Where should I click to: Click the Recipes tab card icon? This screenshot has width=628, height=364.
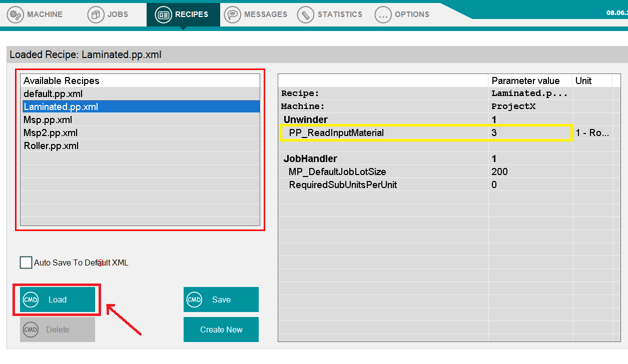pyautogui.click(x=163, y=14)
